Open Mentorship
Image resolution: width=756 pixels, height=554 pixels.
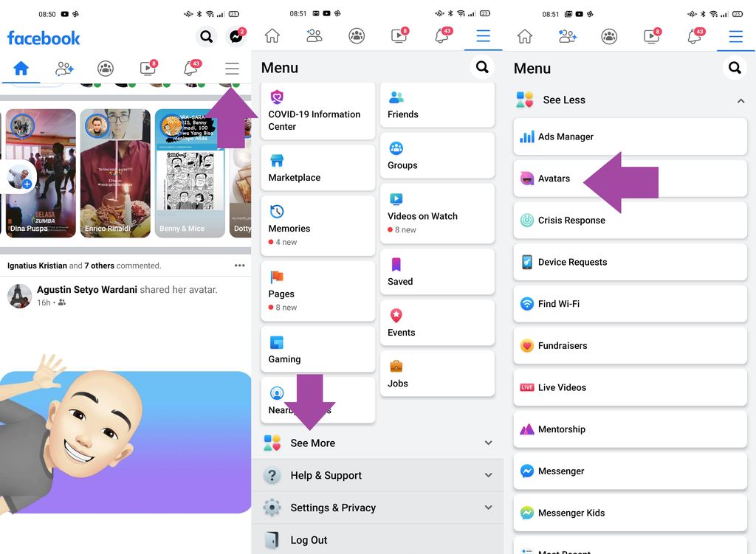[x=630, y=429]
